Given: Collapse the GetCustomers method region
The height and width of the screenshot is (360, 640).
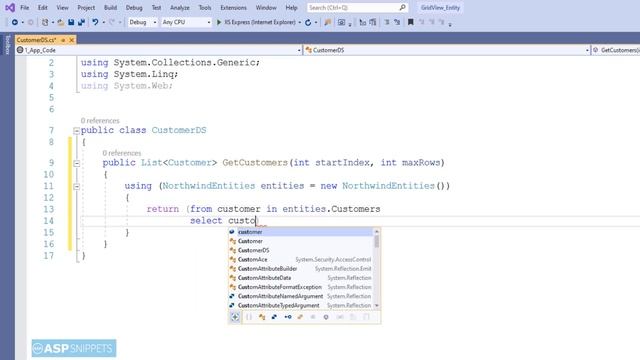Looking at the screenshot, I should click(x=76, y=163).
